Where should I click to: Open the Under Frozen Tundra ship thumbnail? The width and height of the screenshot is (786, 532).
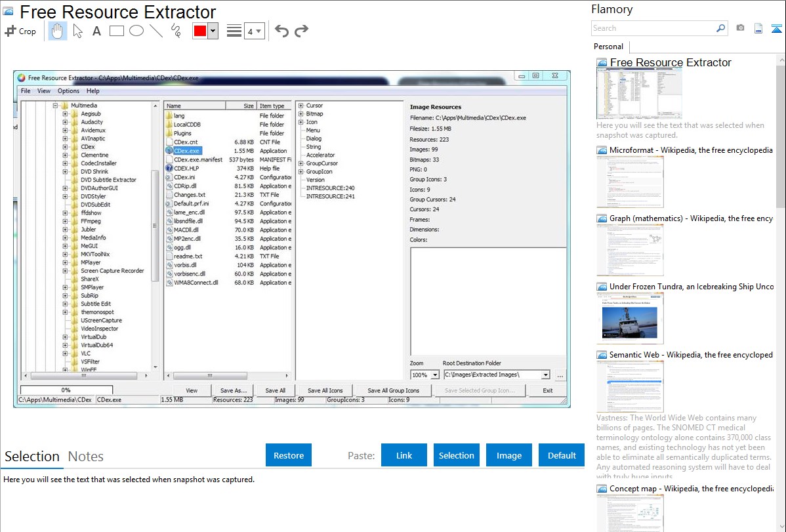(x=630, y=318)
